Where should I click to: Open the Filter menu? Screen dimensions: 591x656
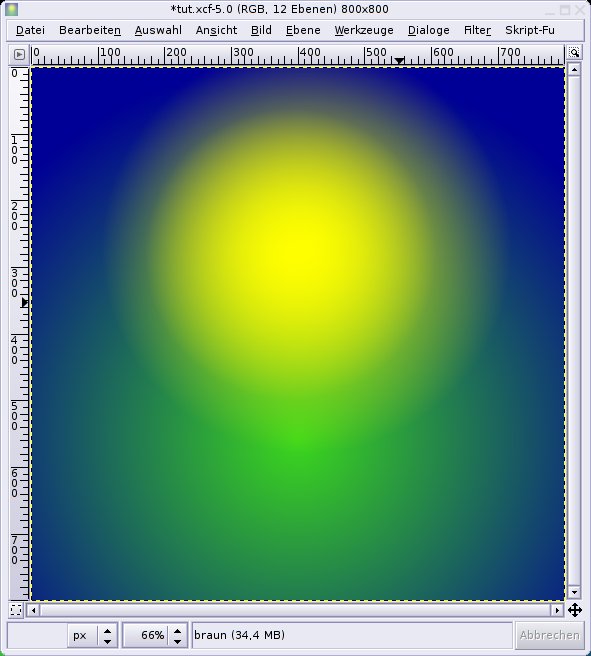[477, 30]
